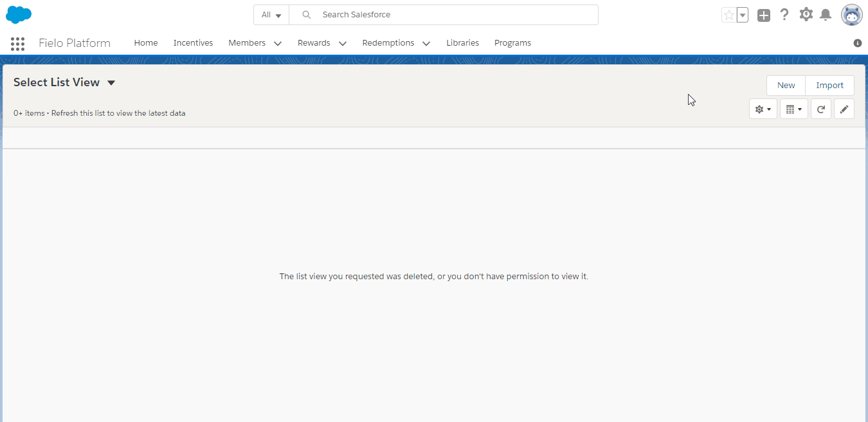Open the Programs tab

click(512, 43)
